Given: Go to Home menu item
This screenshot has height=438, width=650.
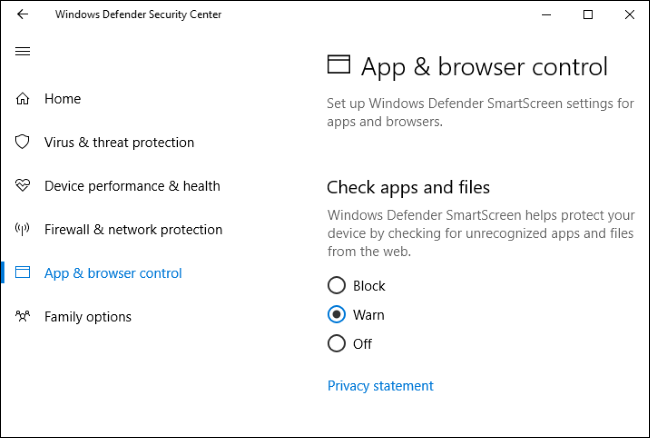Looking at the screenshot, I should [x=62, y=99].
